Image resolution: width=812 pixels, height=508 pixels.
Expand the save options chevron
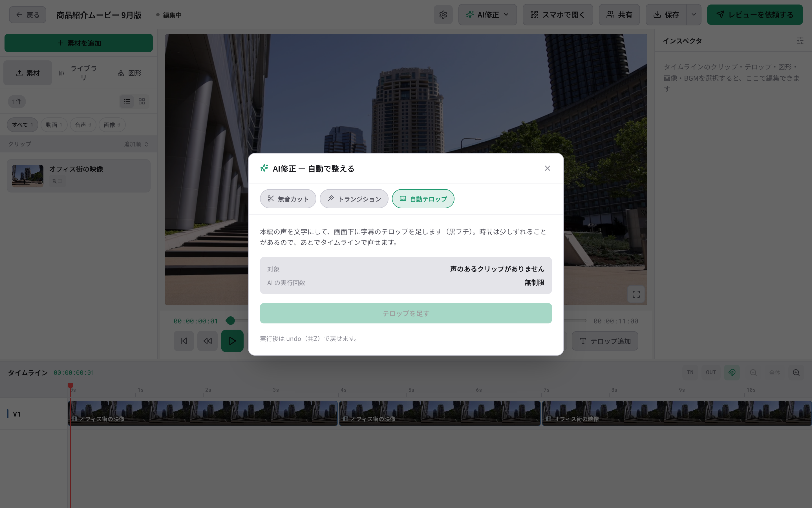tap(694, 15)
